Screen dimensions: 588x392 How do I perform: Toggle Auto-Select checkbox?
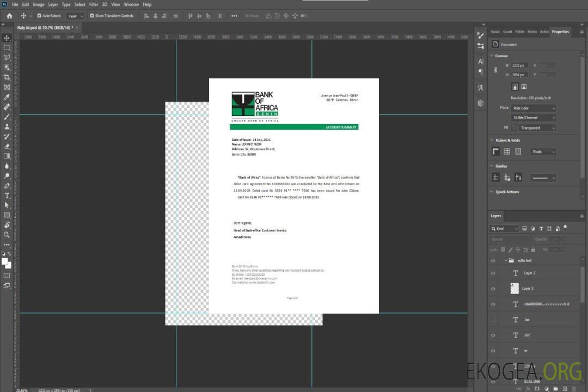point(39,16)
